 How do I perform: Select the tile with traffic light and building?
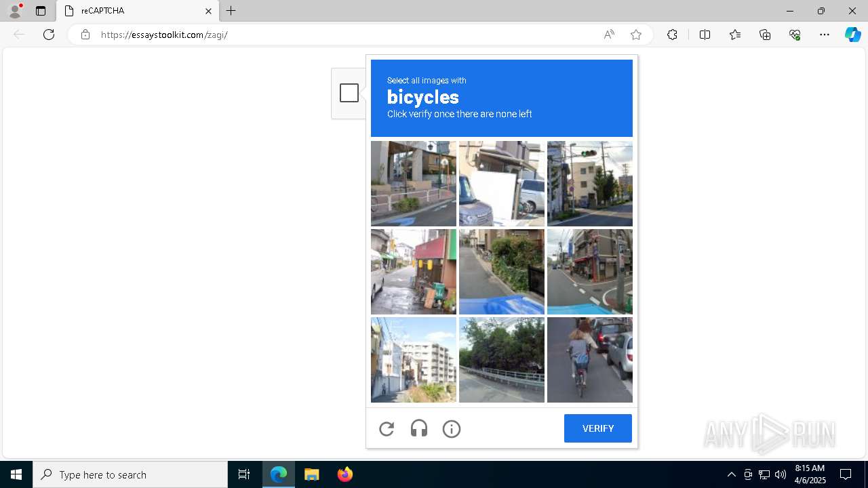point(590,184)
